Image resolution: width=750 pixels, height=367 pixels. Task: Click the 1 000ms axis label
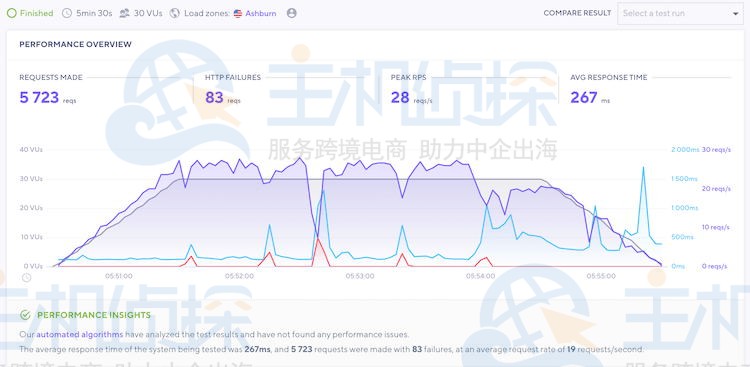tap(684, 208)
